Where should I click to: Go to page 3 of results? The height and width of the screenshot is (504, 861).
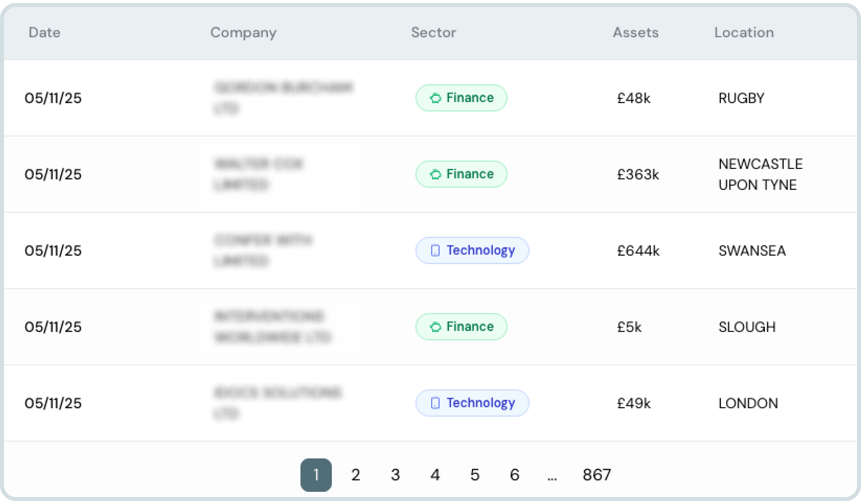pyautogui.click(x=395, y=475)
